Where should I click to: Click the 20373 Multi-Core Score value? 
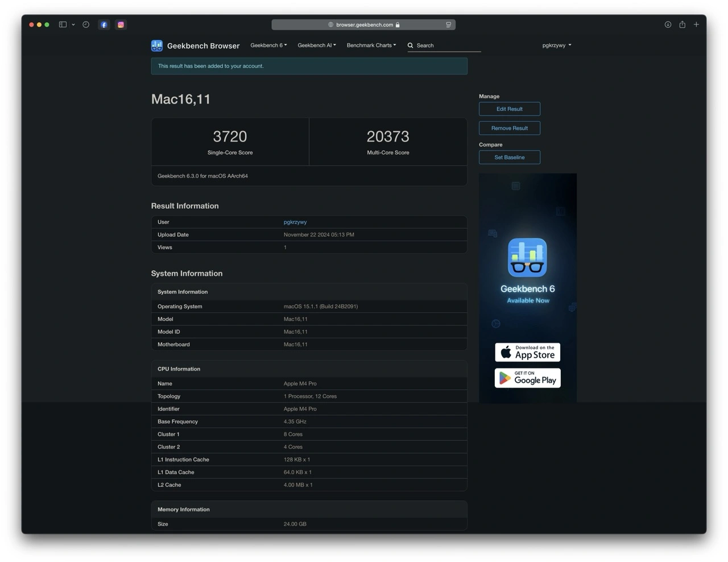coord(388,137)
